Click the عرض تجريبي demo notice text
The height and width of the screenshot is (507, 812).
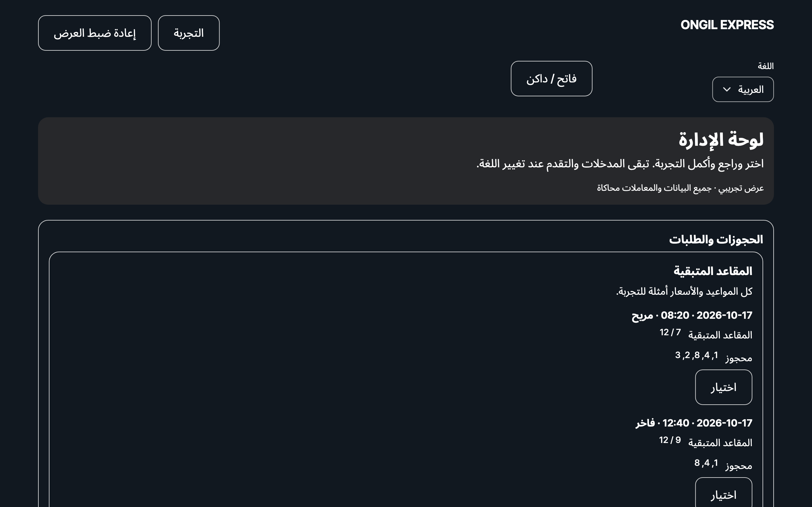click(x=680, y=188)
